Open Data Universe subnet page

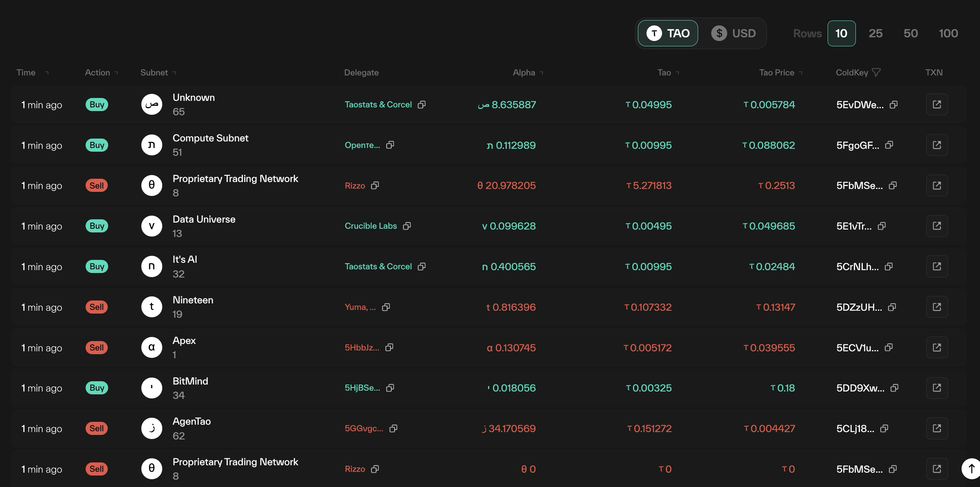pos(204,219)
